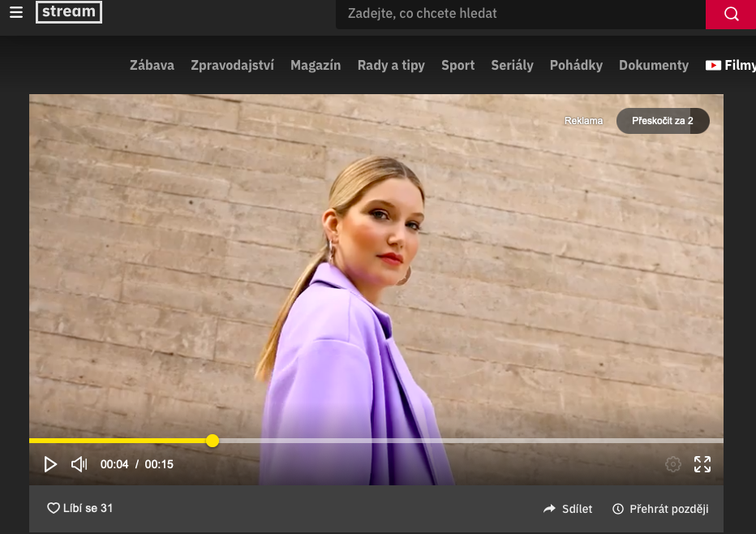Click the Stream logo
Image resolution: width=756 pixels, height=534 pixels.
[x=69, y=12]
